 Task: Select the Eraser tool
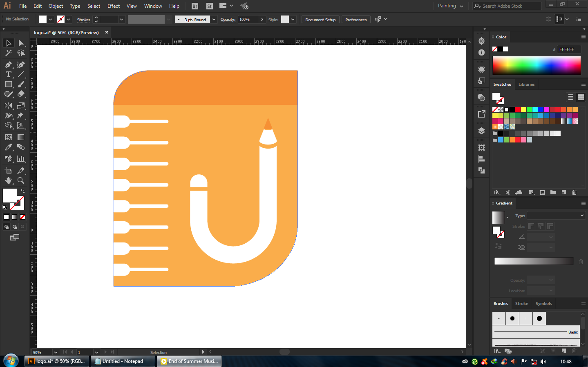click(x=21, y=94)
